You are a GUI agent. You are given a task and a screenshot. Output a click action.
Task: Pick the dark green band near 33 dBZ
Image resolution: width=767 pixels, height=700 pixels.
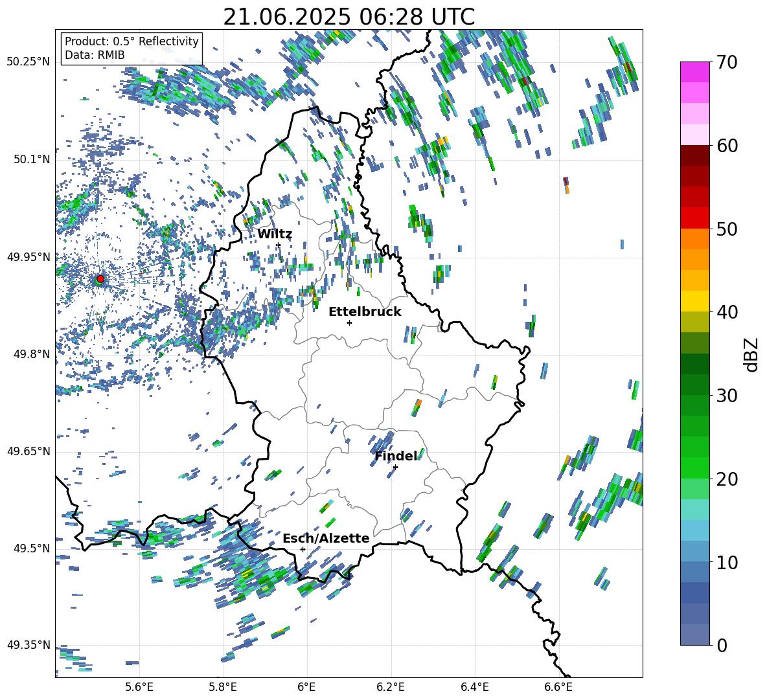coord(695,364)
